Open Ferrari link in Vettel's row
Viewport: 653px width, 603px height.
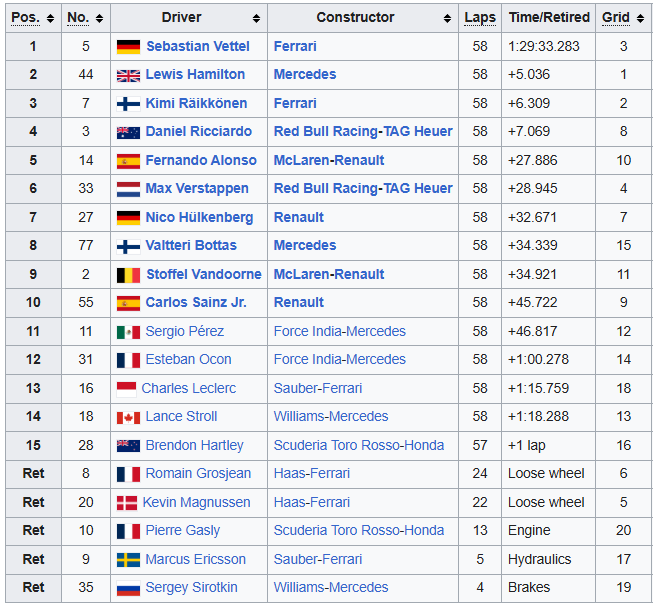click(x=295, y=46)
